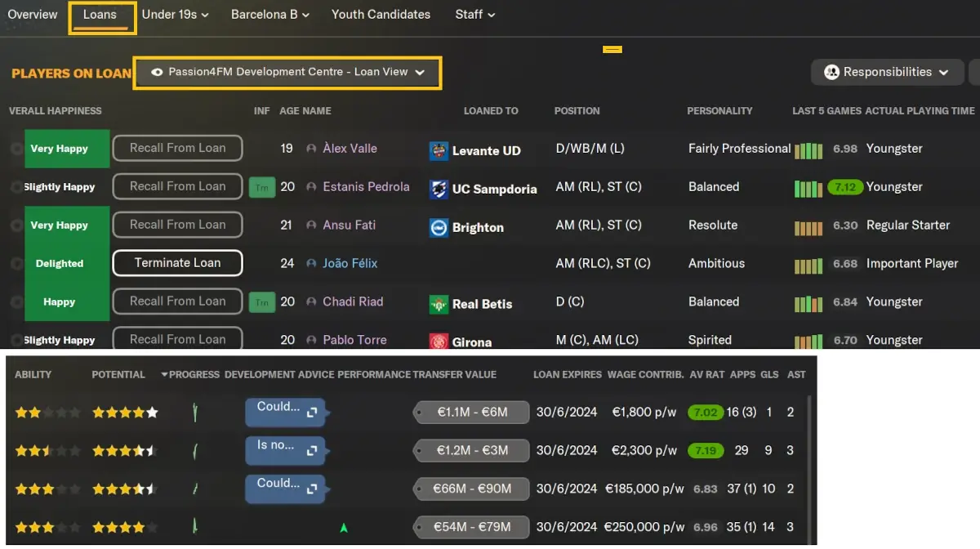Image resolution: width=980 pixels, height=549 pixels.
Task: Sort by the Personality column header
Action: [x=719, y=111]
